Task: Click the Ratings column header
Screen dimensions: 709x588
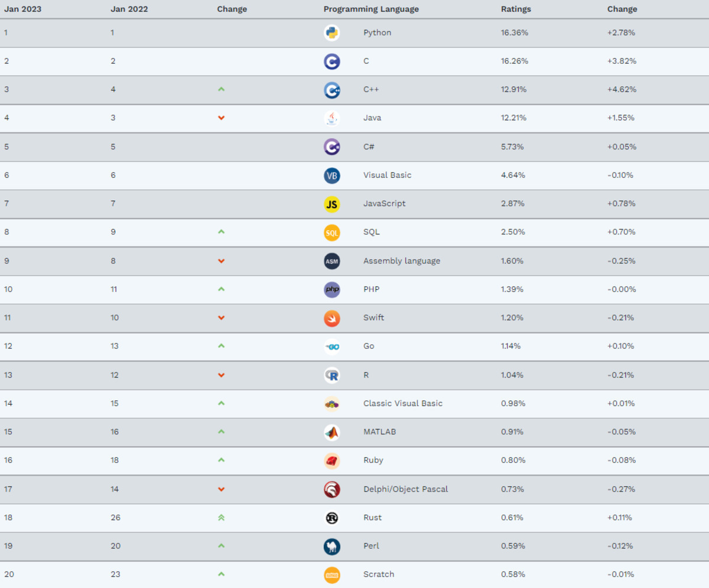Action: 516,9
